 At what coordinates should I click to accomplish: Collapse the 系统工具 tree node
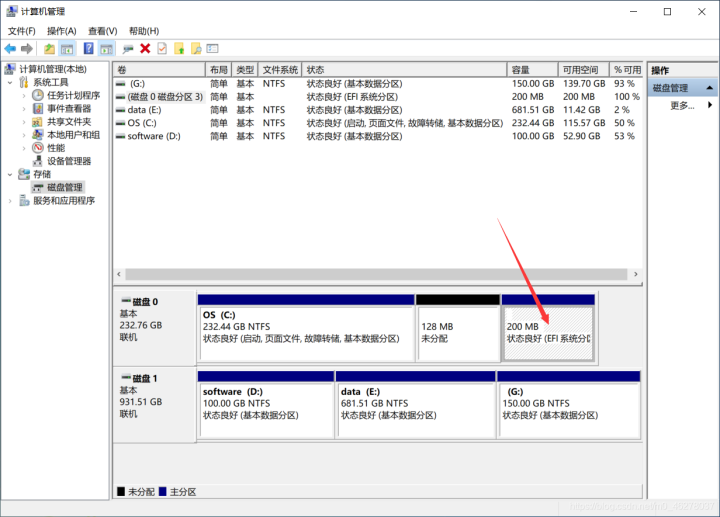[x=10, y=83]
